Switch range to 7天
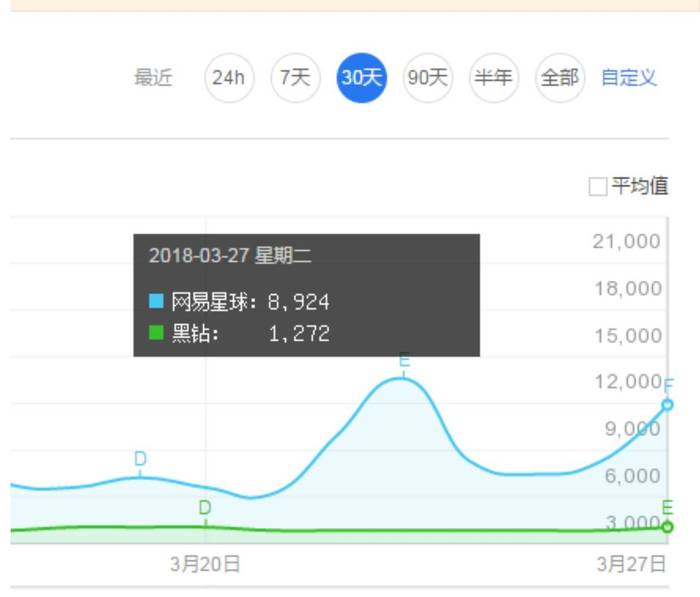This screenshot has height=597, width=700. click(294, 78)
